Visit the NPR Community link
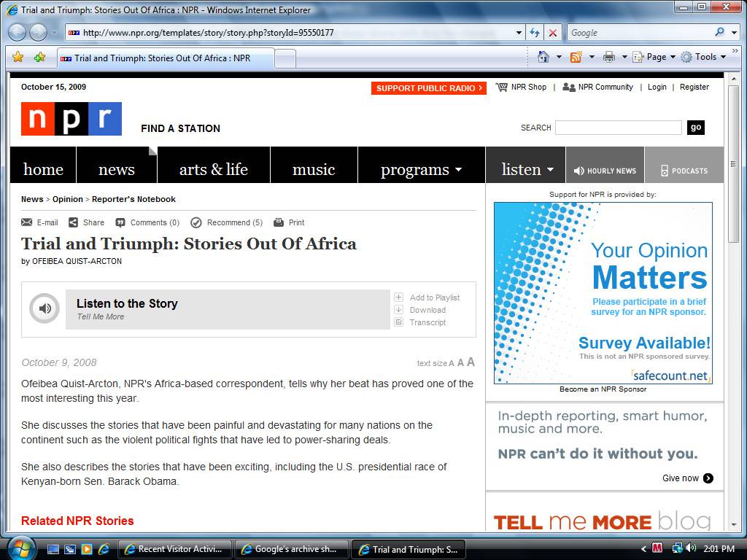The image size is (747, 560). click(598, 87)
